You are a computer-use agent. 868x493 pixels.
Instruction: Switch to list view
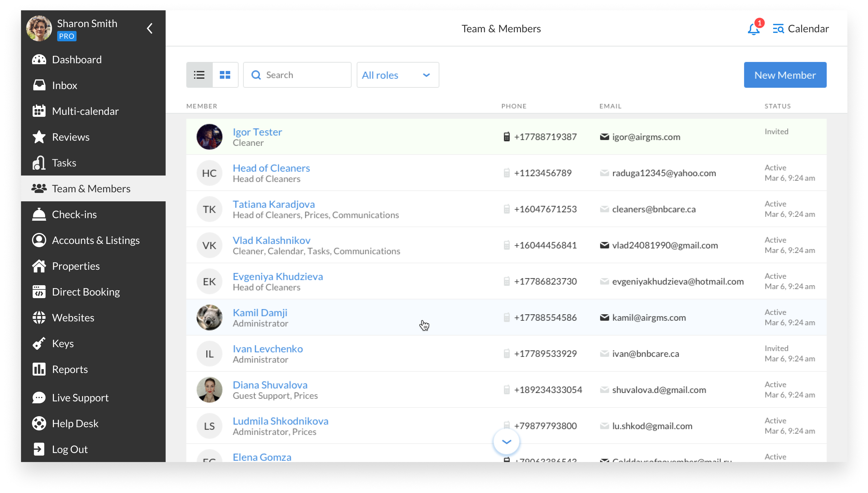click(x=199, y=75)
